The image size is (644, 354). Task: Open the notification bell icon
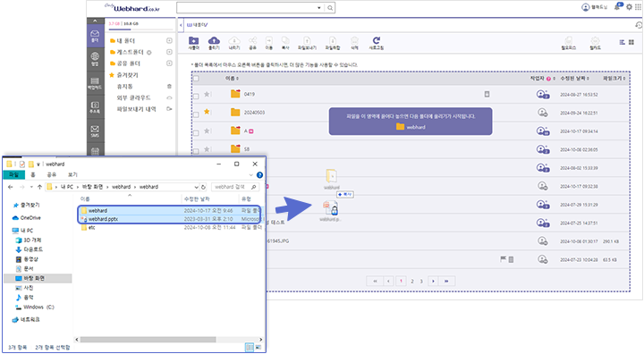coord(617,7)
